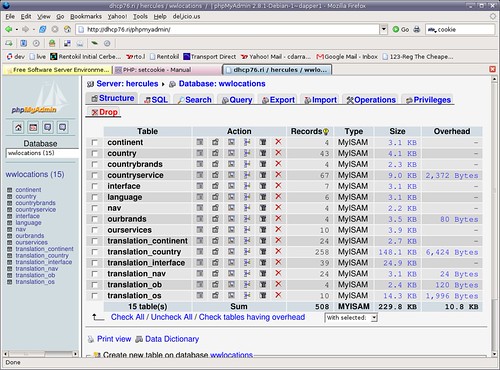
Task: Tick the translation_interface checkbox
Action: [x=95, y=263]
